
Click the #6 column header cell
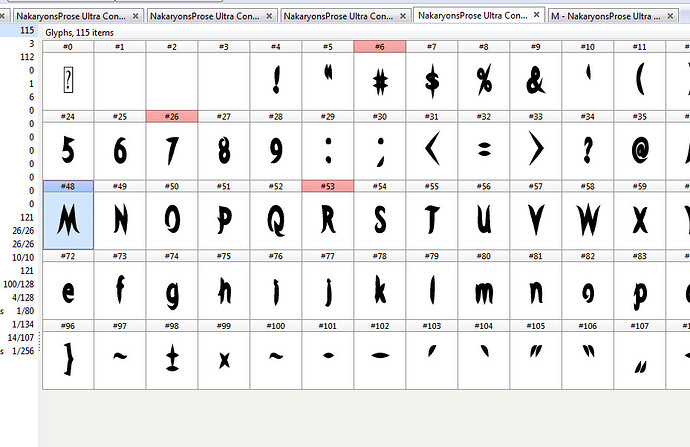pyautogui.click(x=380, y=47)
